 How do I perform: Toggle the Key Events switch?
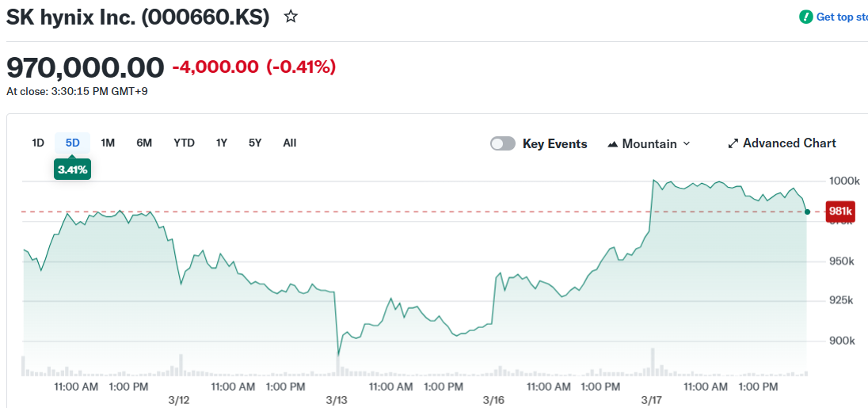[x=503, y=143]
